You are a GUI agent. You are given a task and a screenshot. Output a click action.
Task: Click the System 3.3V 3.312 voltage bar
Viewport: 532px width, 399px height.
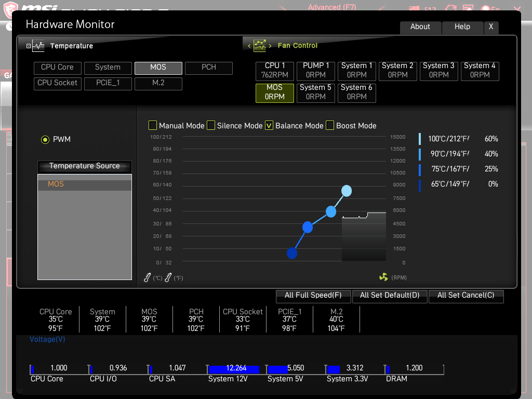pos(355,369)
